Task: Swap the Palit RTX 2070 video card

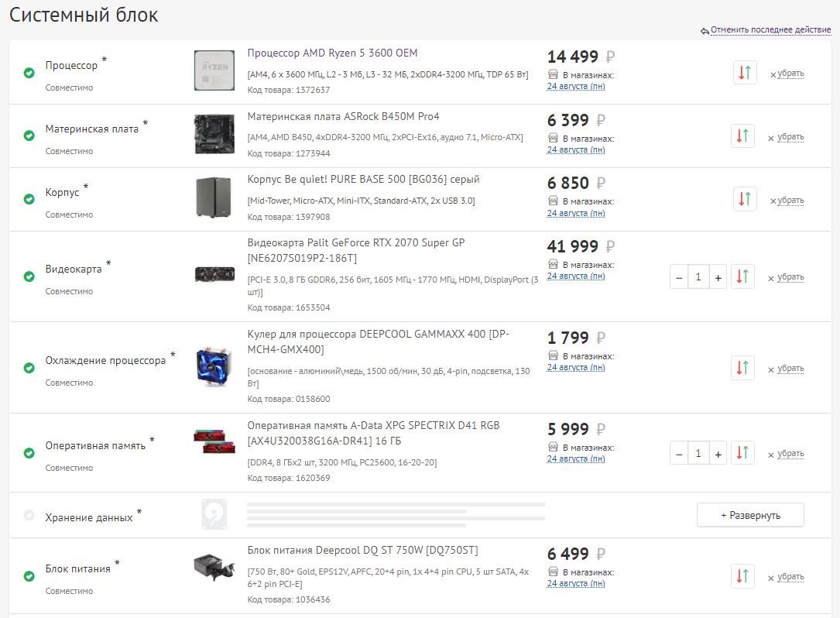Action: (x=742, y=276)
